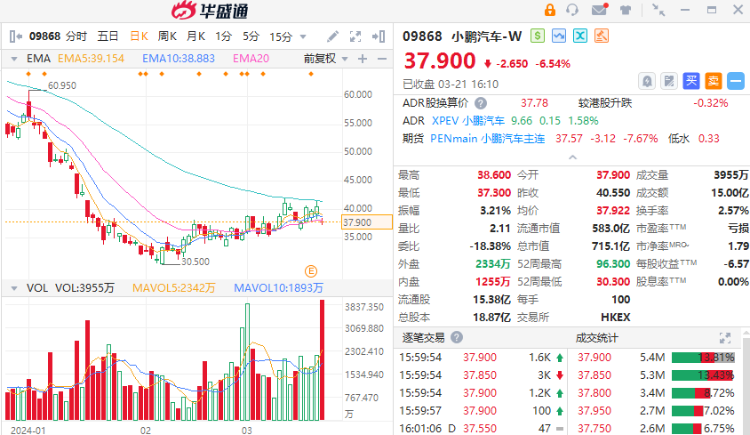The height and width of the screenshot is (435, 750).
Task: Collapse right panel via arrow icon in chart toolbar
Action: tap(379, 36)
